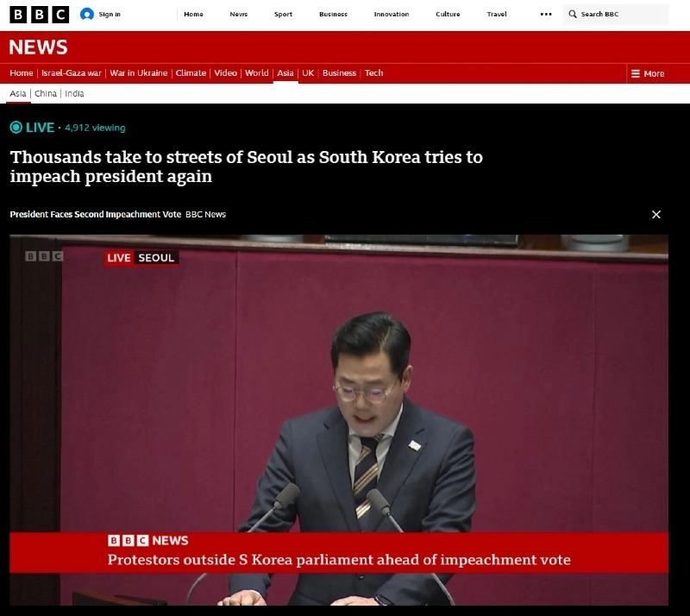Click the BBC logo in header
This screenshot has width=690, height=616.
tap(39, 14)
